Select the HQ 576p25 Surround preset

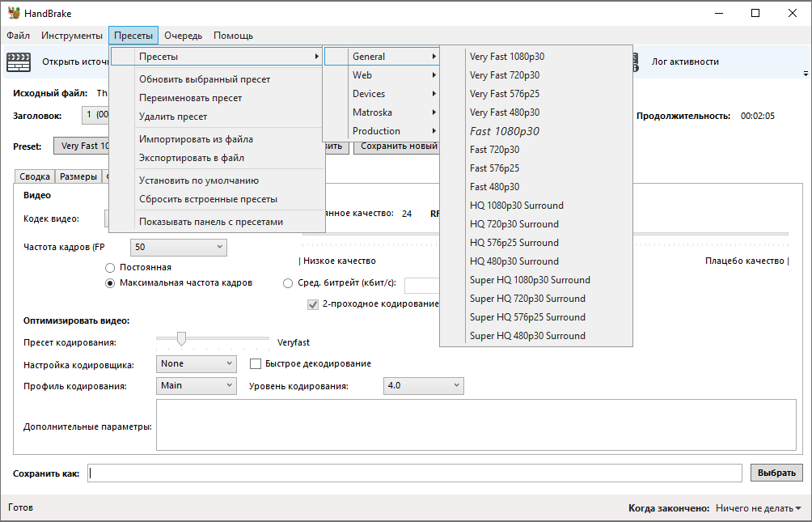pos(536,243)
